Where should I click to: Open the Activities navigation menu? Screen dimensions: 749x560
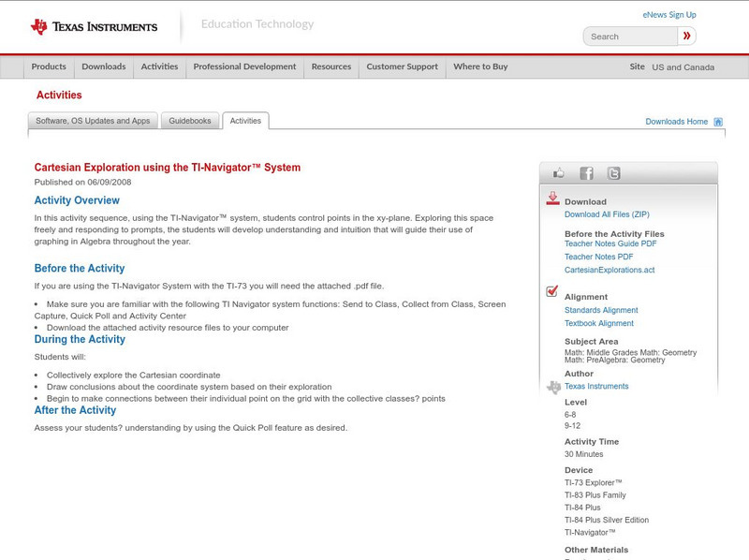tap(159, 66)
